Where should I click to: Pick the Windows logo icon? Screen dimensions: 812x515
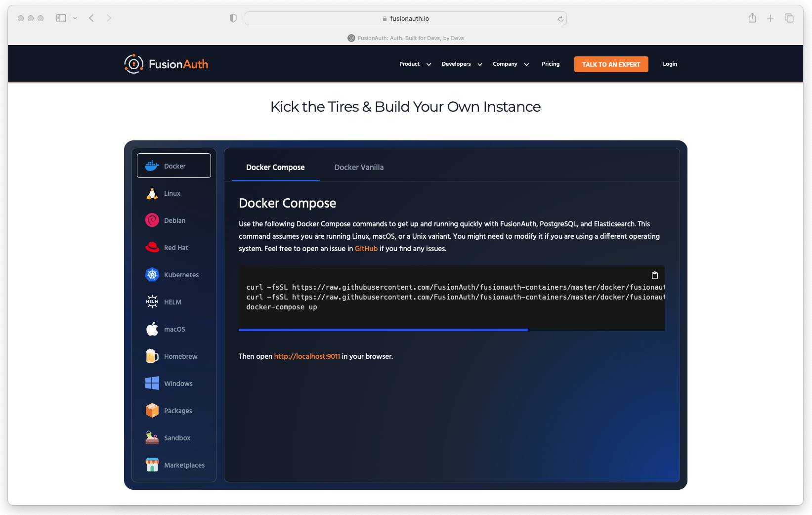pyautogui.click(x=152, y=383)
